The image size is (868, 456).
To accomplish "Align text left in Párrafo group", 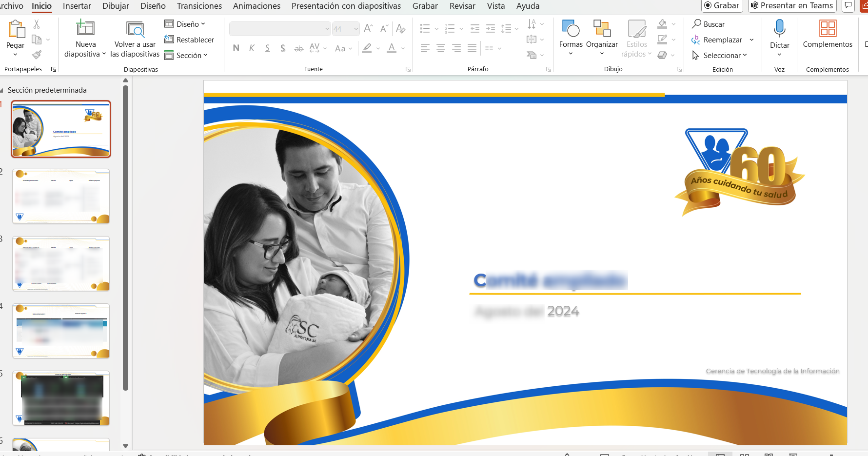I will (425, 48).
